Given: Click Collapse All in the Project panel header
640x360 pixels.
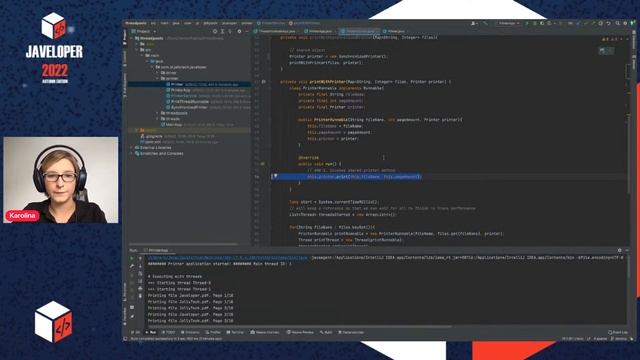Looking at the screenshot, I should pyautogui.click(x=230, y=31).
